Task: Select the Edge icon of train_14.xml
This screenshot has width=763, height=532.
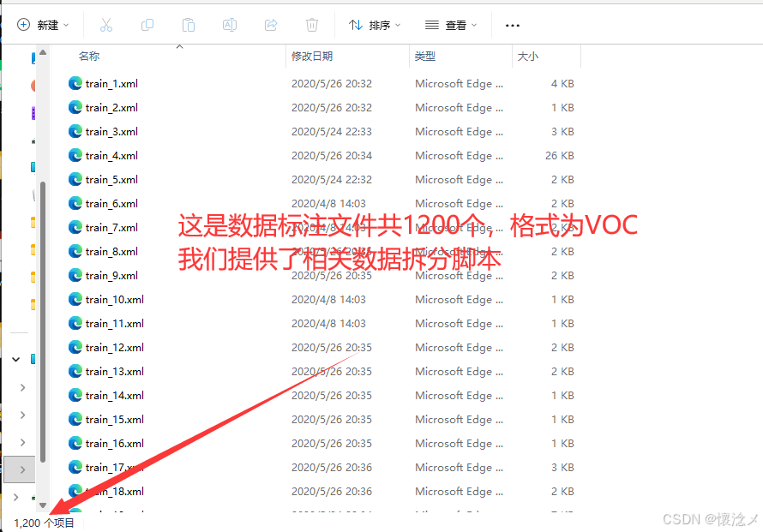Action: [x=75, y=395]
